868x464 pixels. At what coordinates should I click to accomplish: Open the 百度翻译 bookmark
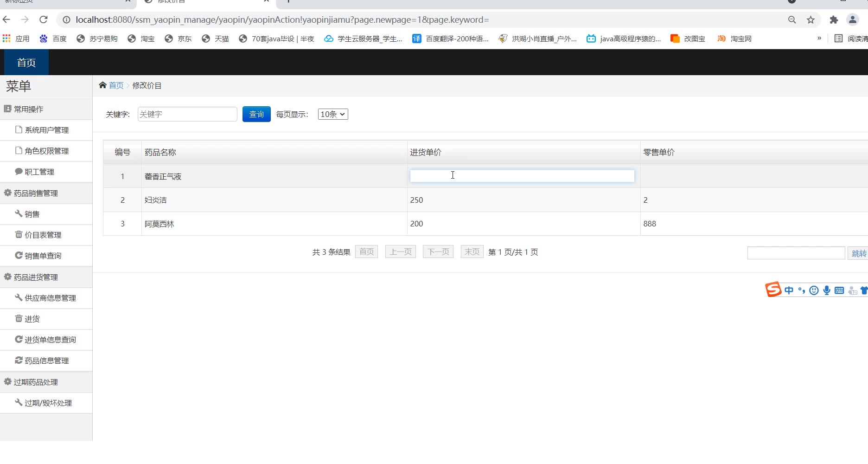coord(450,39)
